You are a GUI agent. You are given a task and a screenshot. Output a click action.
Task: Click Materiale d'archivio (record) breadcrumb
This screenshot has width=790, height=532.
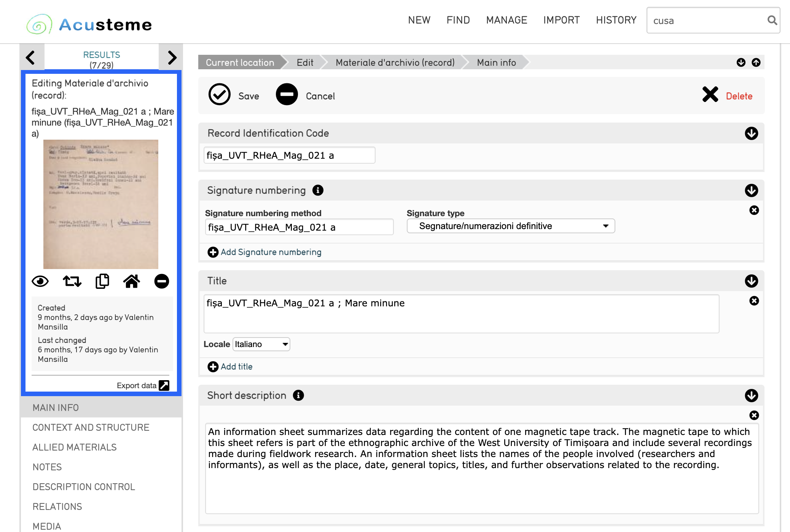[x=395, y=62]
